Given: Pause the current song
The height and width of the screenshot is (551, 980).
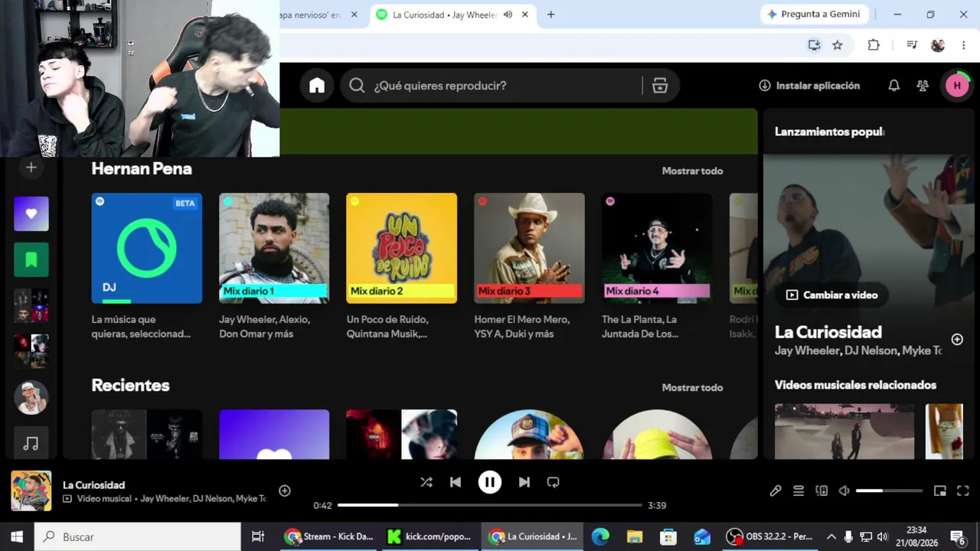Looking at the screenshot, I should tap(490, 482).
